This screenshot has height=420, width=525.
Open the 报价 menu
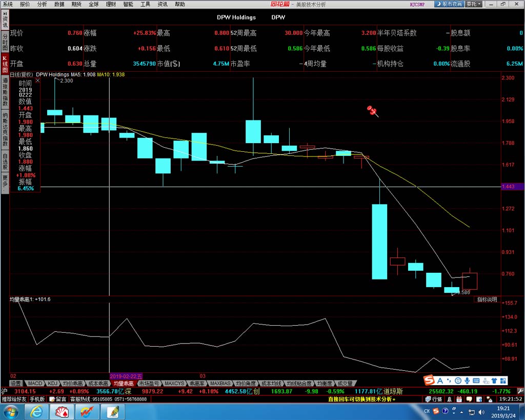pos(25,4)
